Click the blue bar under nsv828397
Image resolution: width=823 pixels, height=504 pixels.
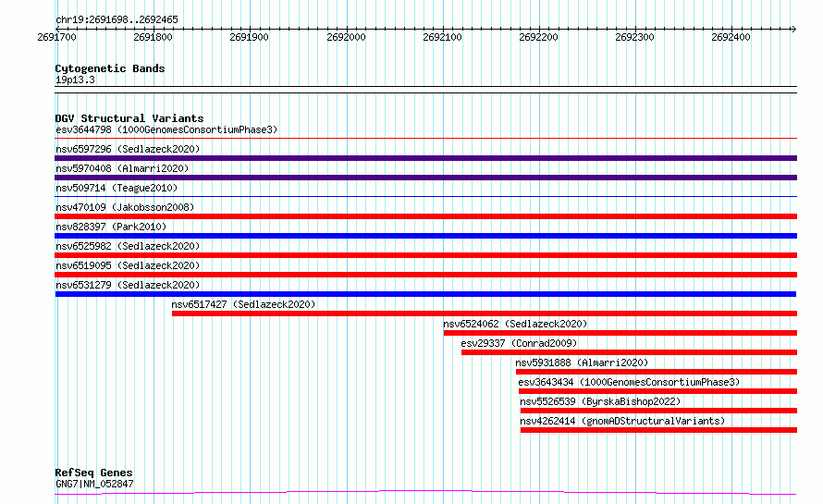click(x=425, y=236)
